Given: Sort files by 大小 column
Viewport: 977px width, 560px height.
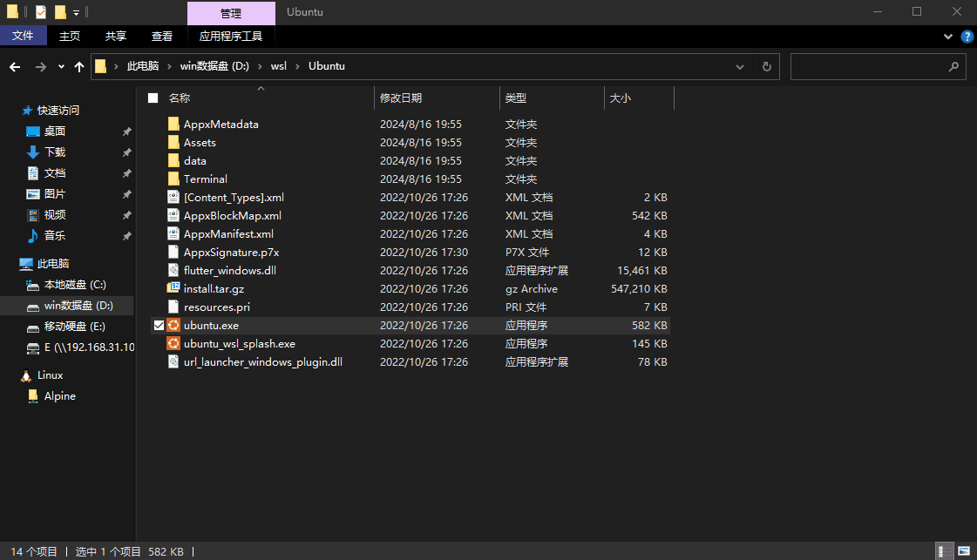Looking at the screenshot, I should click(620, 98).
